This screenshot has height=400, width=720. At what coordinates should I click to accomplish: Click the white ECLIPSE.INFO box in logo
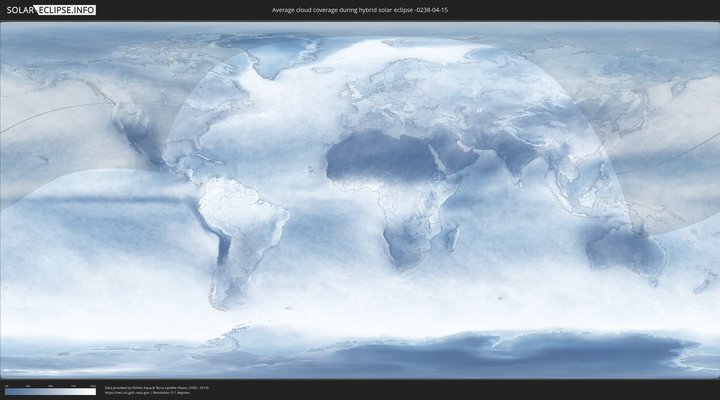pyautogui.click(x=68, y=9)
